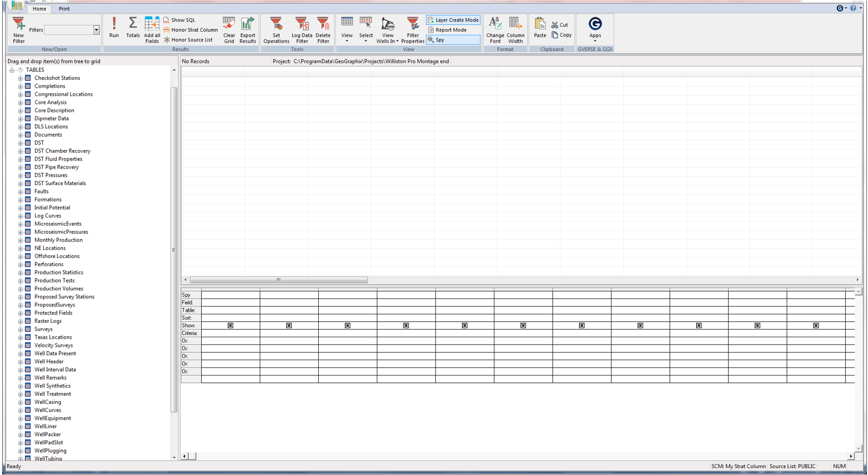Expand the Perforations node
The height and width of the screenshot is (475, 868).
(x=20, y=264)
